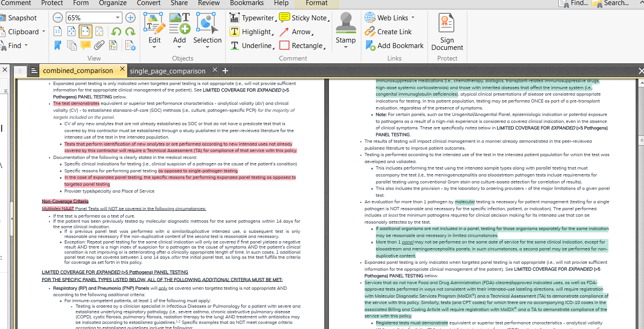Zoom in with the plus button
Image resolution: width=644 pixels, height=329 pixels.
point(130,18)
